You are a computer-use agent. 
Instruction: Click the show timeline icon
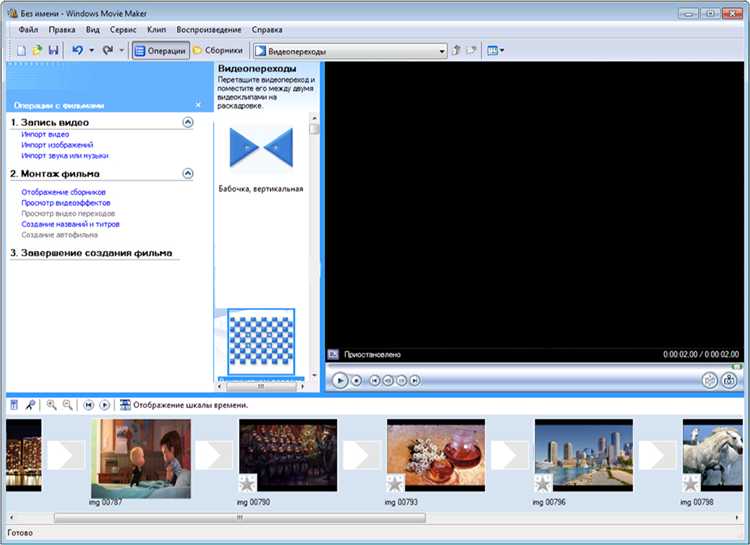point(125,405)
